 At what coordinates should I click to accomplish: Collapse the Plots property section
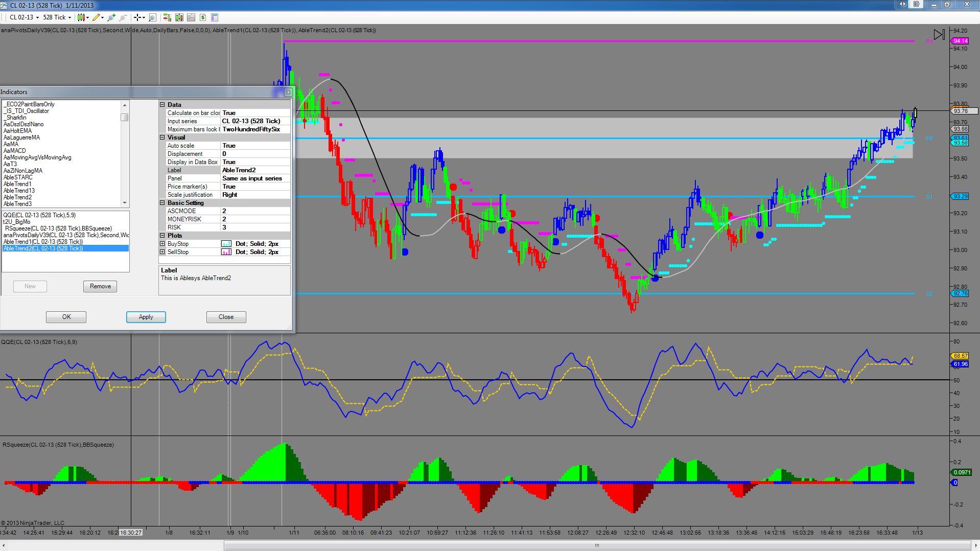coord(162,236)
